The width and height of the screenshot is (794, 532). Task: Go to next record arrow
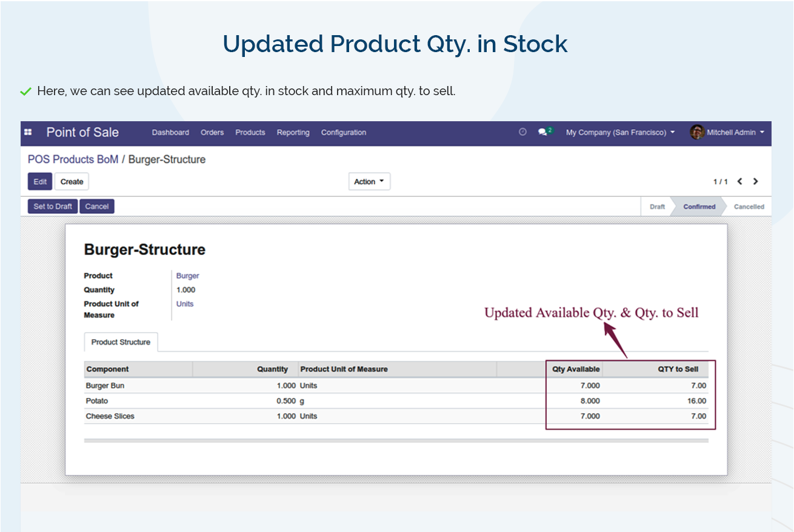tap(755, 181)
